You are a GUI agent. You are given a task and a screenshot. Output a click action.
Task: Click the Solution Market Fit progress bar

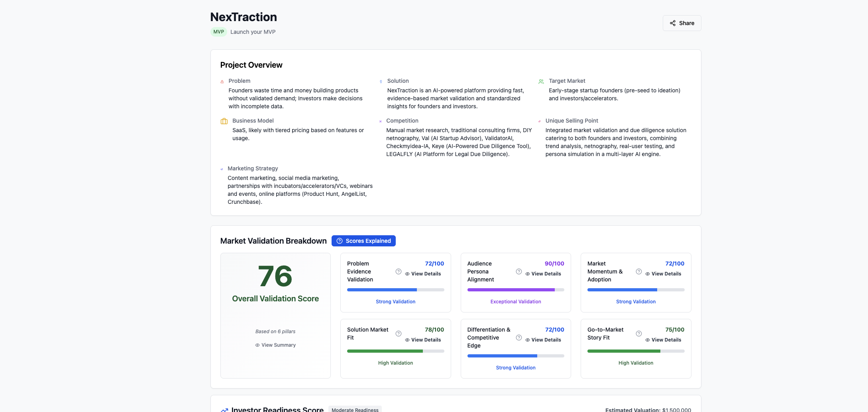click(395, 351)
